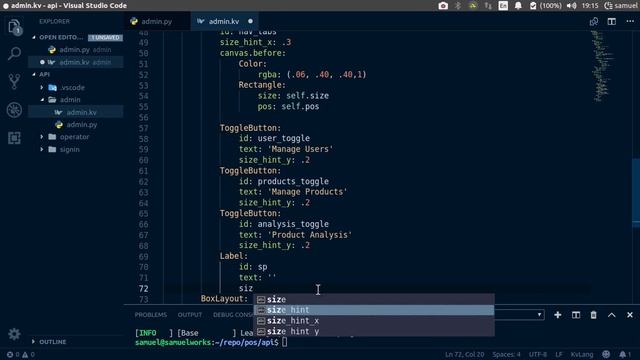Open the battery 100% indicator
Image resolution: width=640 pixels, height=360 pixels.
click(546, 6)
